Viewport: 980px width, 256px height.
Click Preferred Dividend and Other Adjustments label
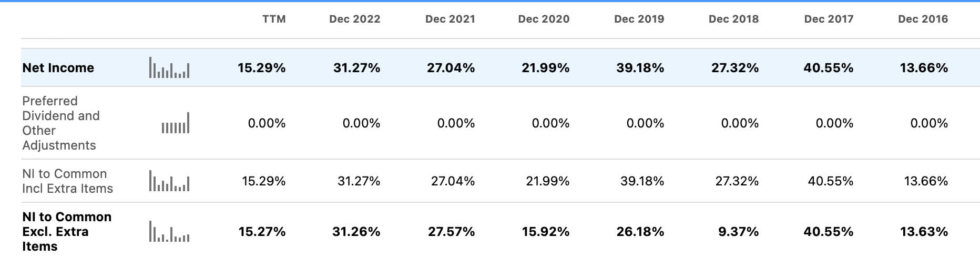[60, 123]
